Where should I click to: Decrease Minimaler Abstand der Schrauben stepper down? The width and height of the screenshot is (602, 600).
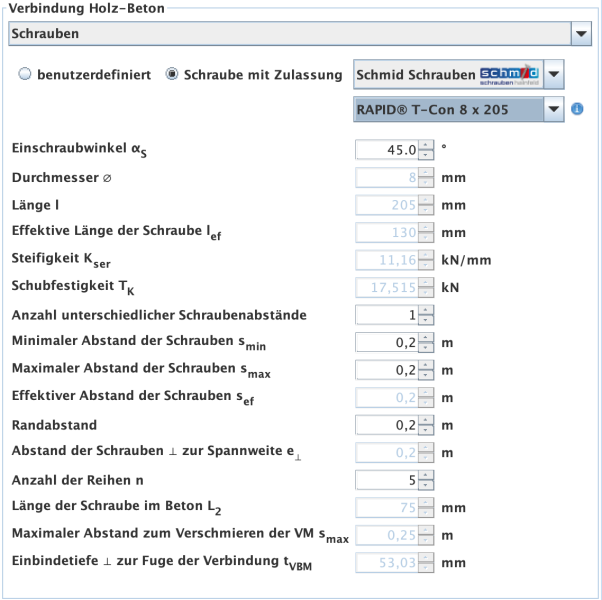pos(426,347)
